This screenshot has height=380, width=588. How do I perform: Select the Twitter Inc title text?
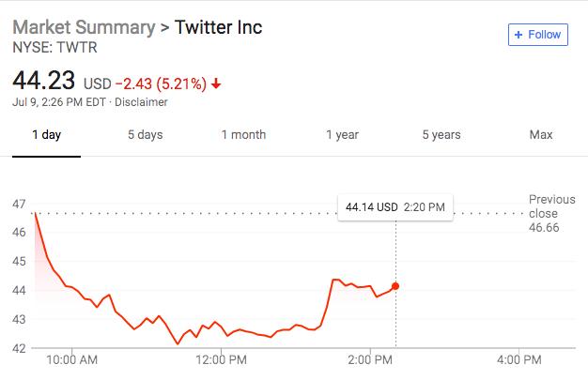pos(219,27)
